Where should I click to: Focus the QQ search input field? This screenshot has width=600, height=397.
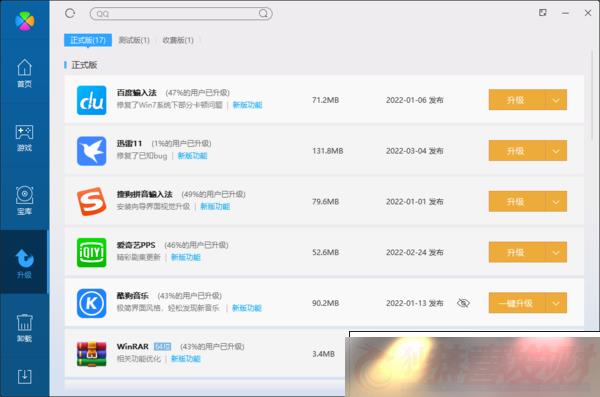(x=177, y=13)
